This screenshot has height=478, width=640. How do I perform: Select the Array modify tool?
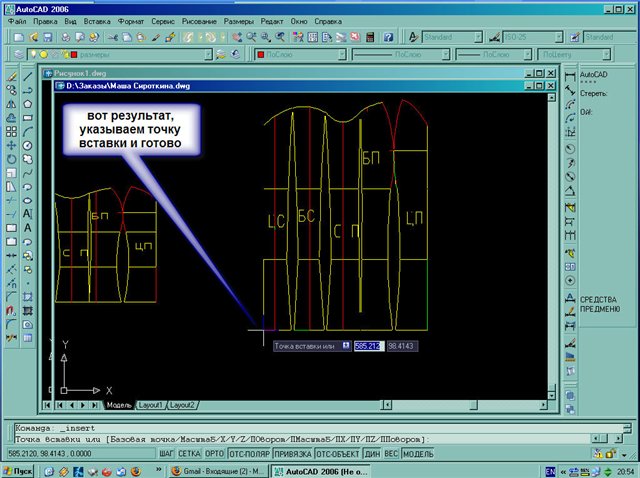[x=11, y=131]
